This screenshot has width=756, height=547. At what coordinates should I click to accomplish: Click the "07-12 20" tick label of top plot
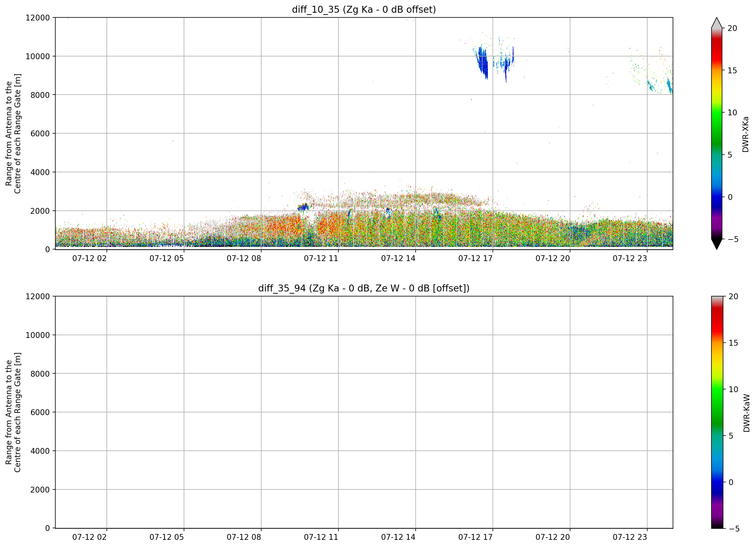point(553,259)
